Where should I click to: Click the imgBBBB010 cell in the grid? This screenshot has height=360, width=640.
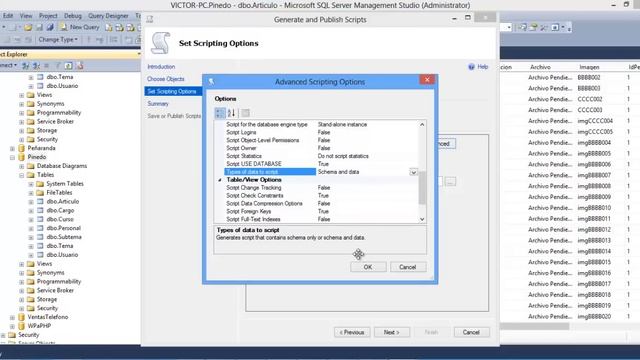pos(594,208)
